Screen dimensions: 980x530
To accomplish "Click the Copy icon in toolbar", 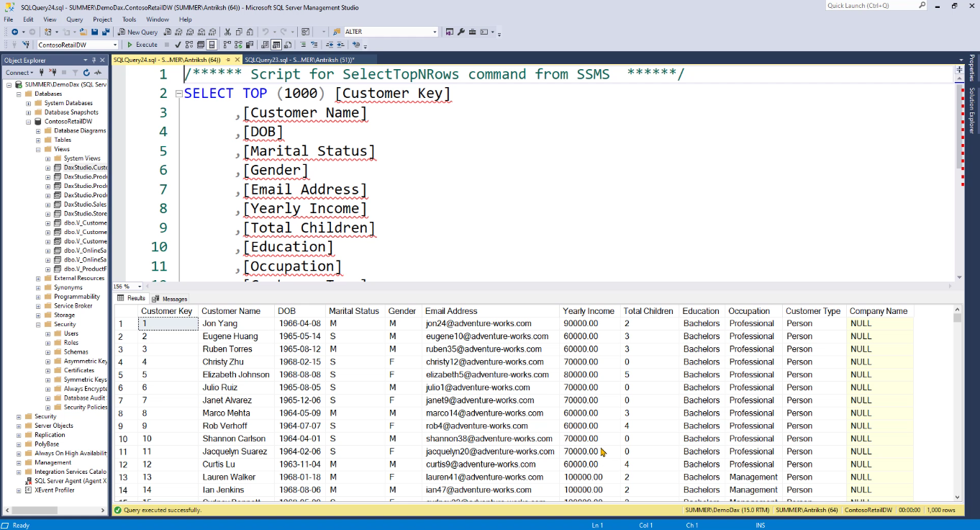I will 239,32.
